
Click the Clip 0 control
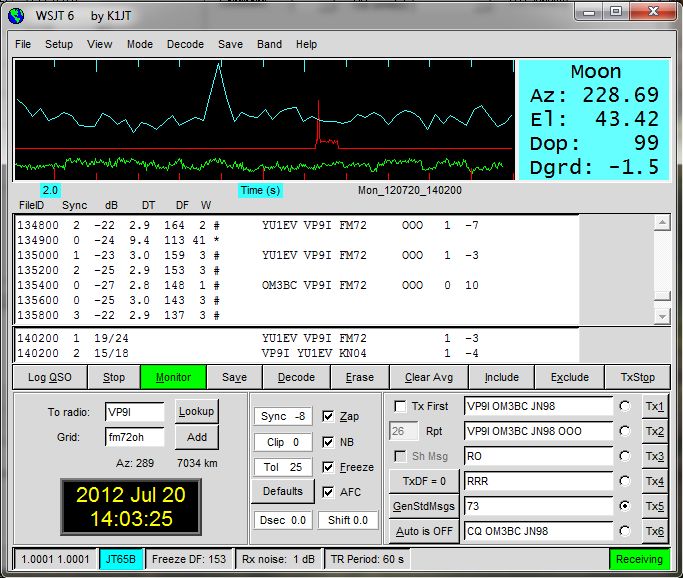click(x=283, y=442)
